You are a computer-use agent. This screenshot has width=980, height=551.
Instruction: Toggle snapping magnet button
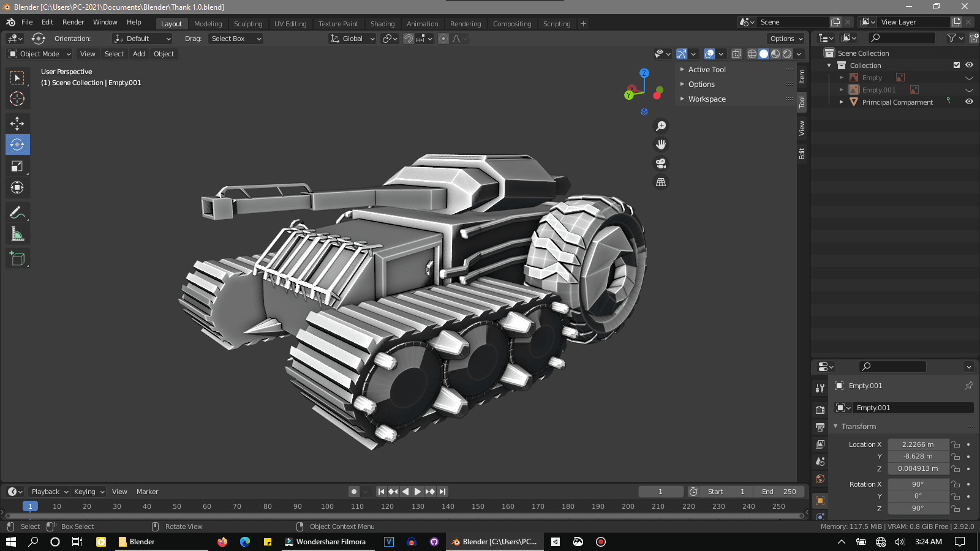pyautogui.click(x=409, y=39)
